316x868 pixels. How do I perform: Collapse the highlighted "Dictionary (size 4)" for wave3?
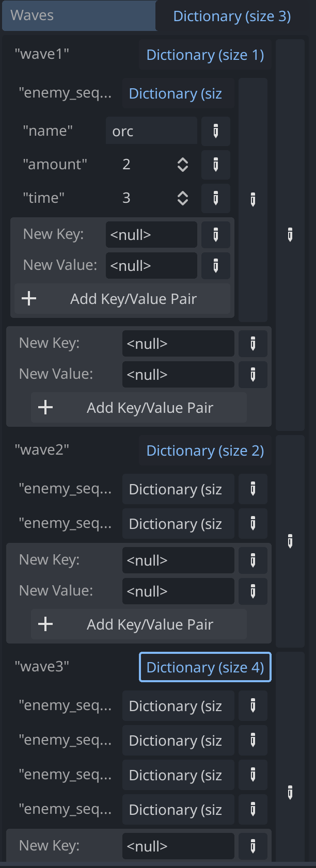point(204,667)
